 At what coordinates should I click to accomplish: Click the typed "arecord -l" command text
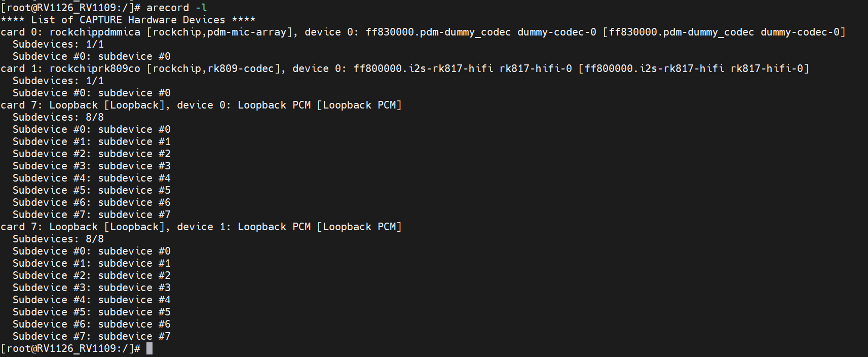(176, 8)
